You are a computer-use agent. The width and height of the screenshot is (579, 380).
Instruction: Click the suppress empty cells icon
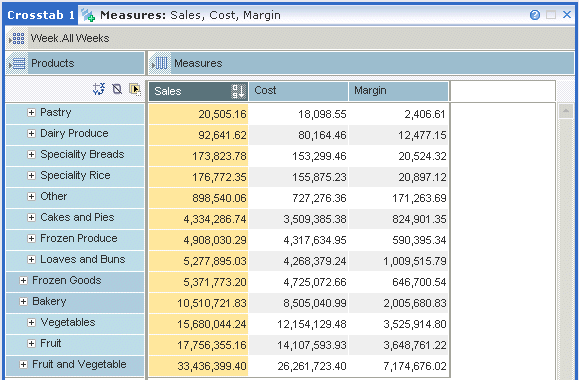(117, 89)
